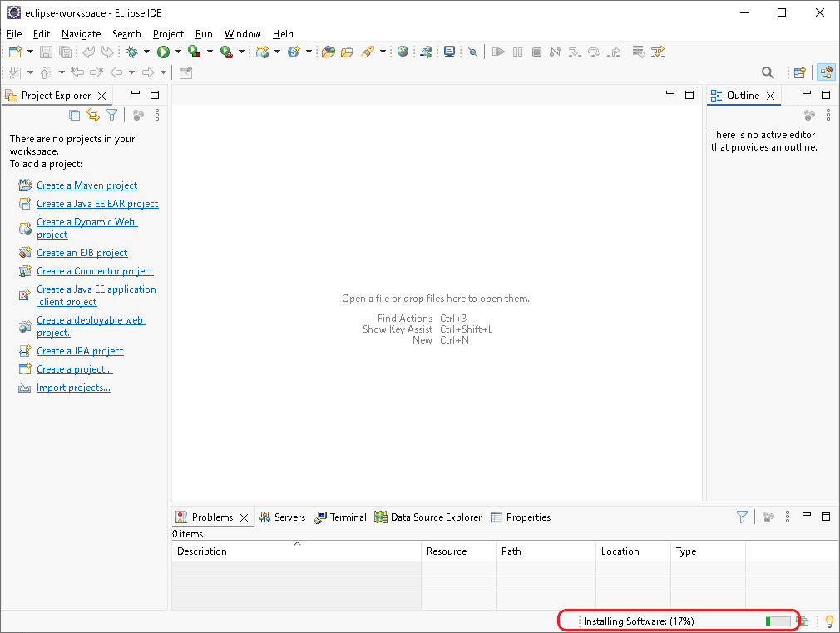Click the Problems view filter funnel icon
Image resolution: width=840 pixels, height=633 pixels.
[742, 517]
